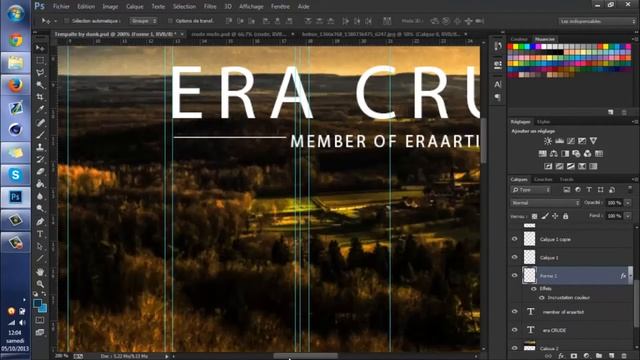The height and width of the screenshot is (360, 640).
Task: Select the Horizontal Type tool
Action: 40,234
